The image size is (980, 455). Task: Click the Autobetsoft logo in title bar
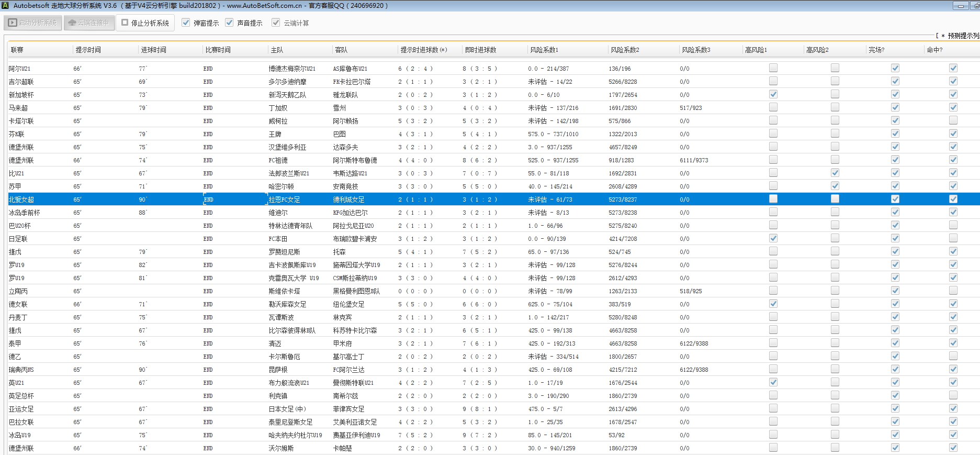click(5, 5)
